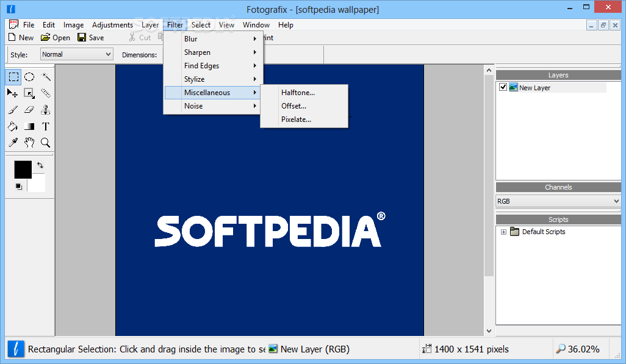Click the New Layer thumbnail icon
Viewport: 626px width, 364px height.
513,87
